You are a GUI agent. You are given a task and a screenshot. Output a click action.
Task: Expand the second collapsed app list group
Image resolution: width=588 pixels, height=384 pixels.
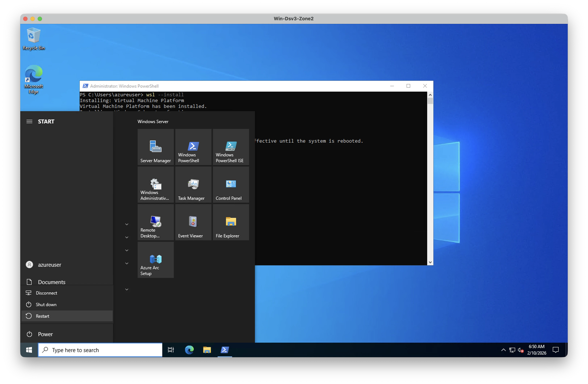tap(127, 237)
